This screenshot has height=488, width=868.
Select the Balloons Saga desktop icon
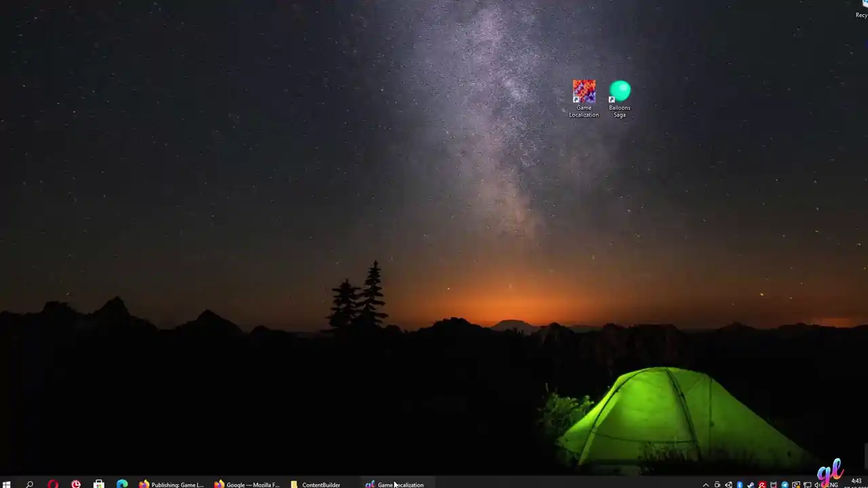coord(620,99)
